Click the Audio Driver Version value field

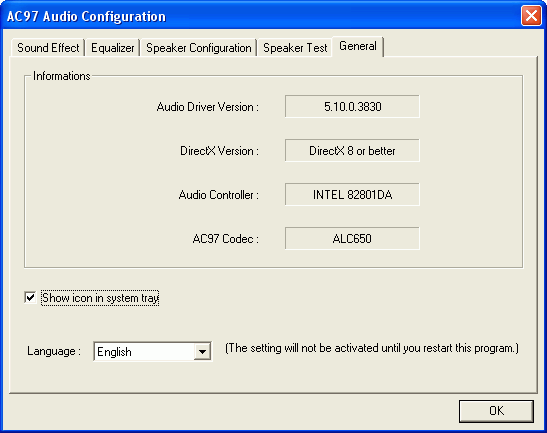tap(352, 106)
